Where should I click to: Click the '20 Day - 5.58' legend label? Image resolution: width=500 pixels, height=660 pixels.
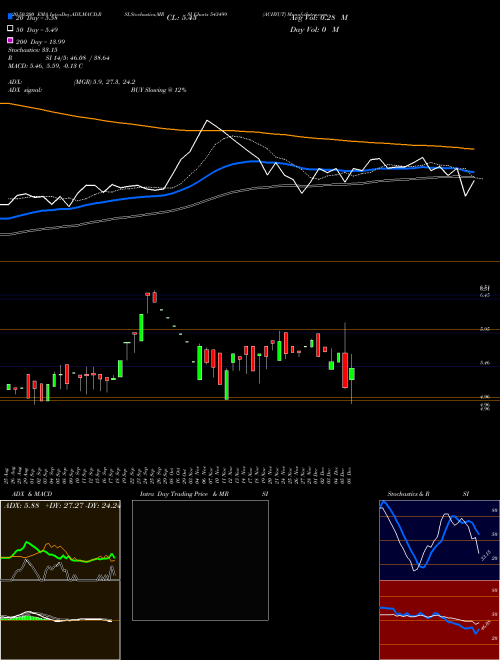[36, 18]
